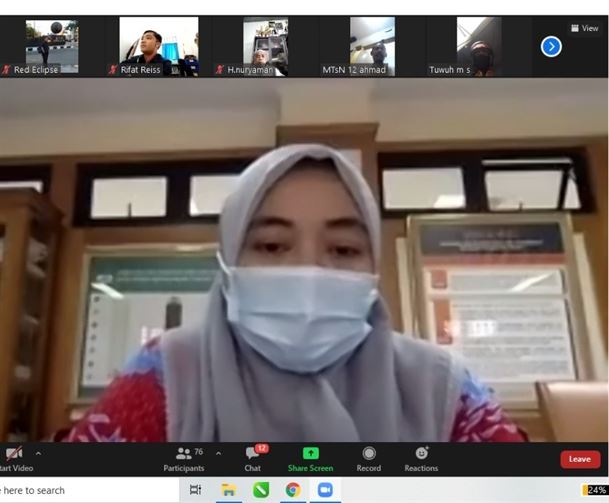The height and width of the screenshot is (503, 609).
Task: Expand video options caret beside Start Video
Action: [x=38, y=453]
